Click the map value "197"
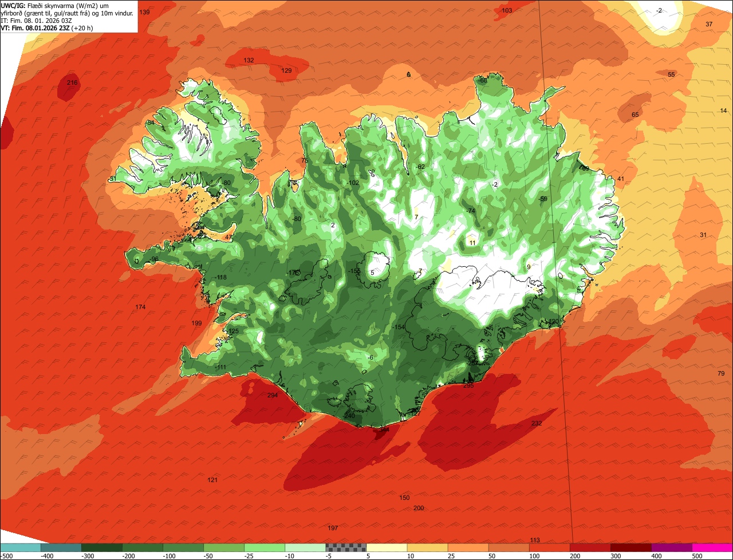The width and height of the screenshot is (733, 560). pyautogui.click(x=333, y=527)
